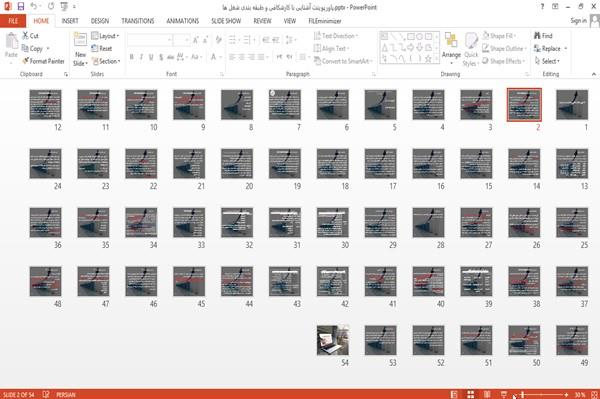Open the font name combo box

point(150,40)
